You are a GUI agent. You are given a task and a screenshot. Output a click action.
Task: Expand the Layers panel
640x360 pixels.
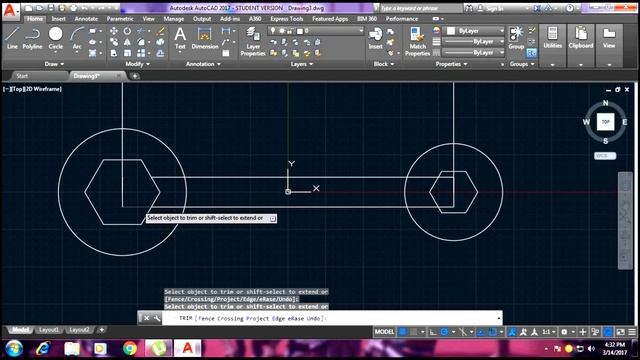[x=302, y=64]
